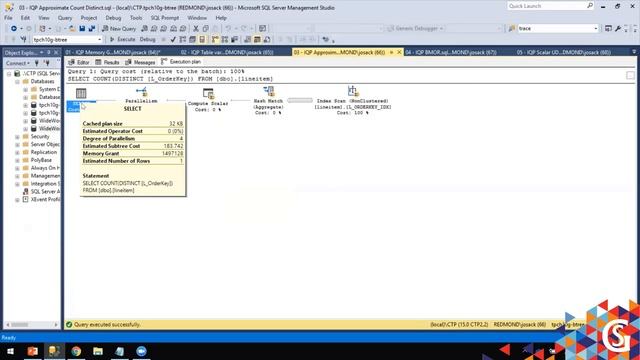Click the Parse checkmark icon
This screenshot has width=640, height=360.
(173, 40)
